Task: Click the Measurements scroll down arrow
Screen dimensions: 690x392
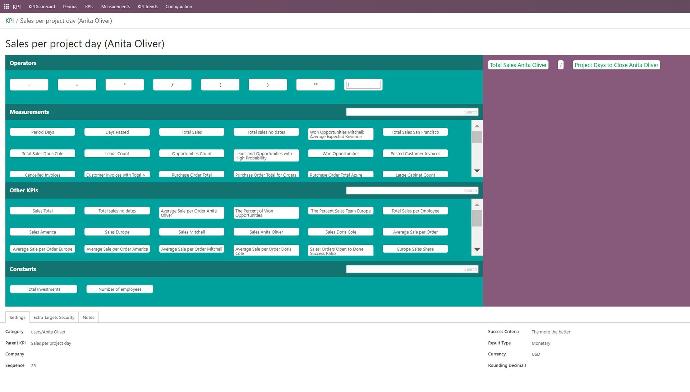Action: tap(477, 171)
